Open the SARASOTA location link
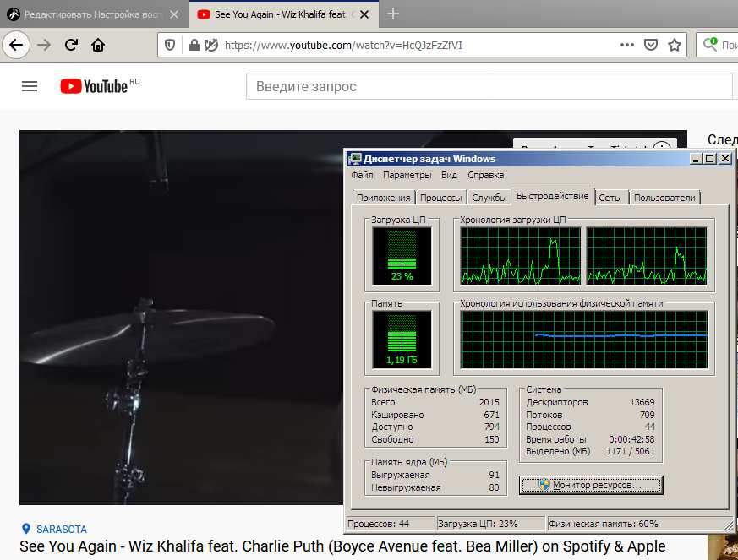Viewport: 738px width, 560px height. [61, 530]
